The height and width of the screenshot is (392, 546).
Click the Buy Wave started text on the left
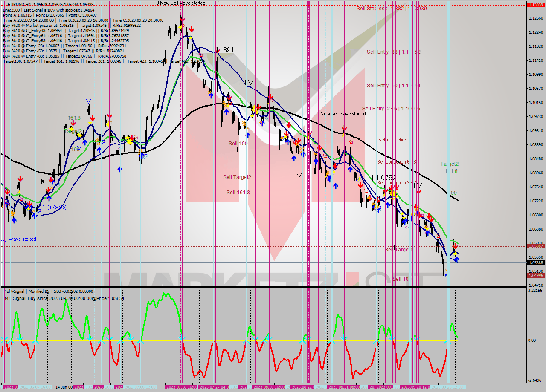[x=18, y=239]
